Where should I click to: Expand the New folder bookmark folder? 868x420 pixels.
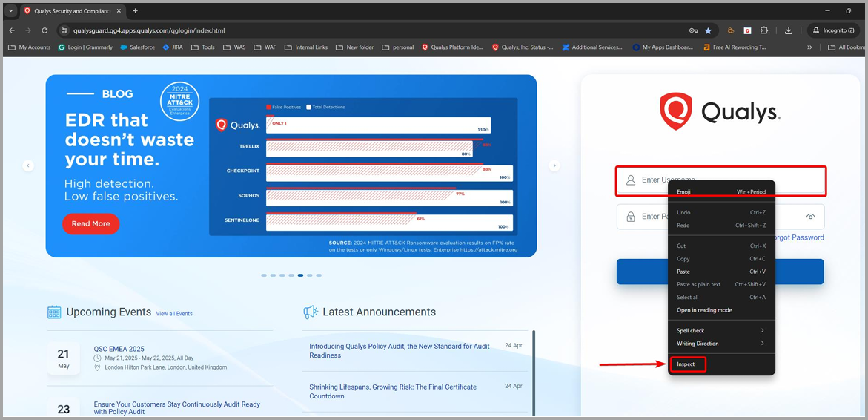click(354, 47)
